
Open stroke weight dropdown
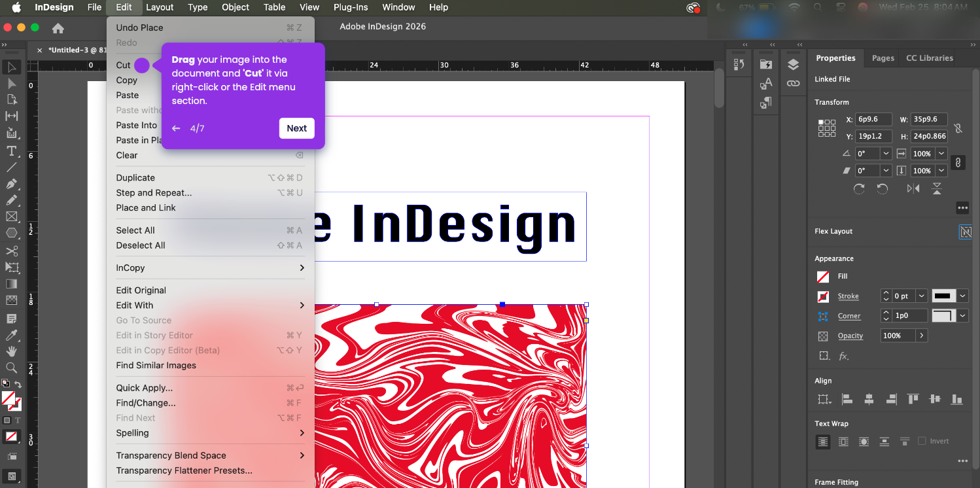point(921,296)
